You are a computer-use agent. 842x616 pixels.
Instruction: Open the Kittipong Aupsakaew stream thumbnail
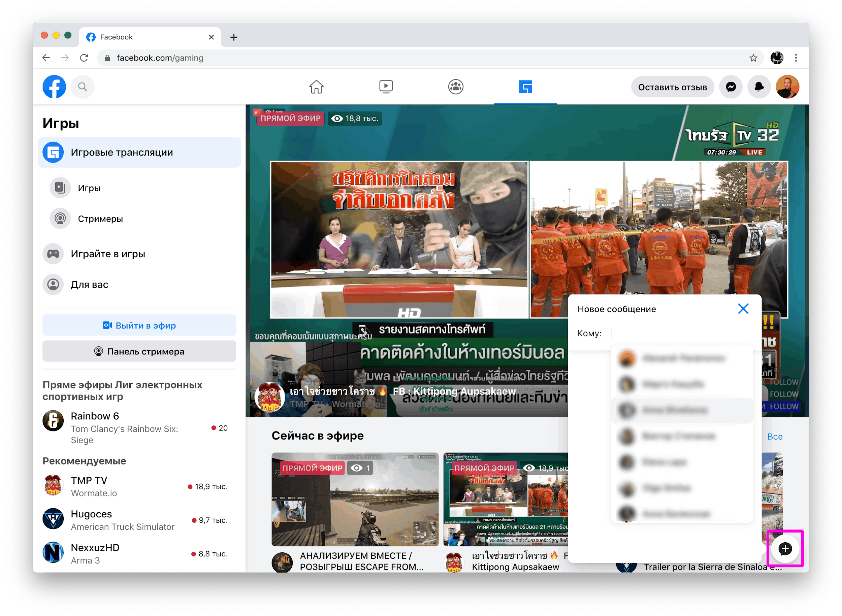[506, 500]
